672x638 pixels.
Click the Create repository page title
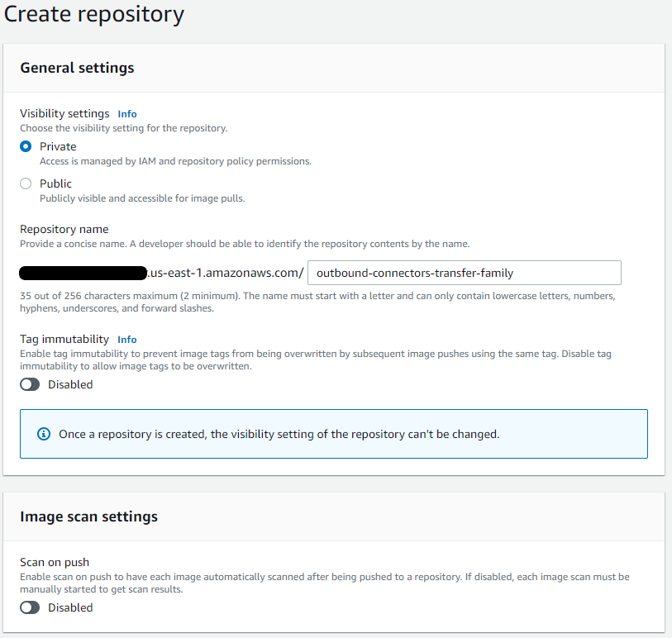pyautogui.click(x=93, y=15)
